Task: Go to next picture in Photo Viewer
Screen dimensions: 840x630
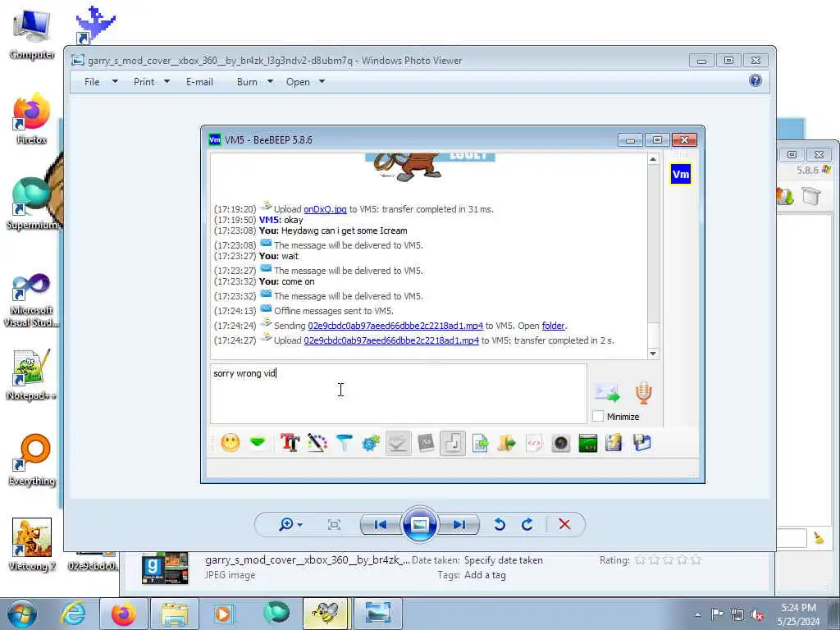Action: click(x=459, y=524)
